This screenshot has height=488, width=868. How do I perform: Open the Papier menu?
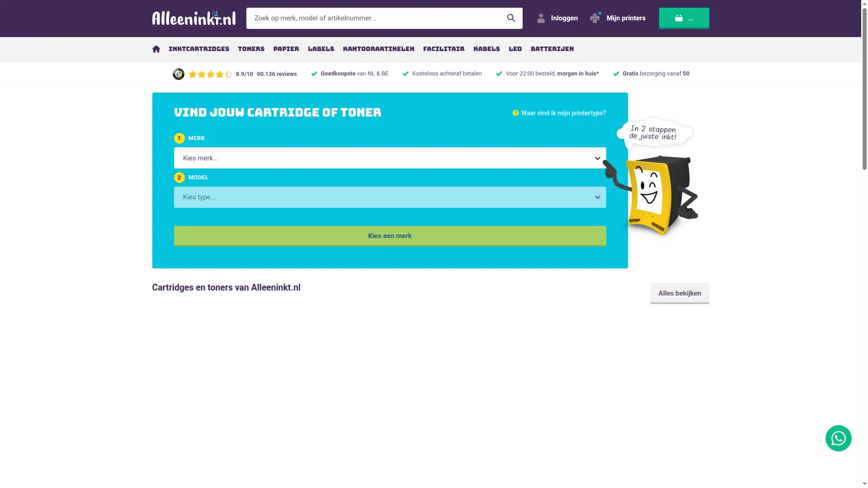pos(286,49)
